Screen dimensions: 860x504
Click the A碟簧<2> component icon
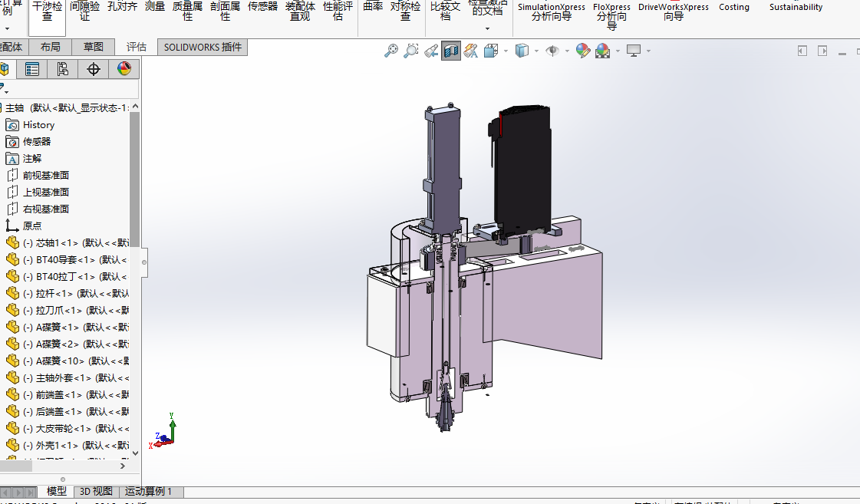tap(12, 344)
